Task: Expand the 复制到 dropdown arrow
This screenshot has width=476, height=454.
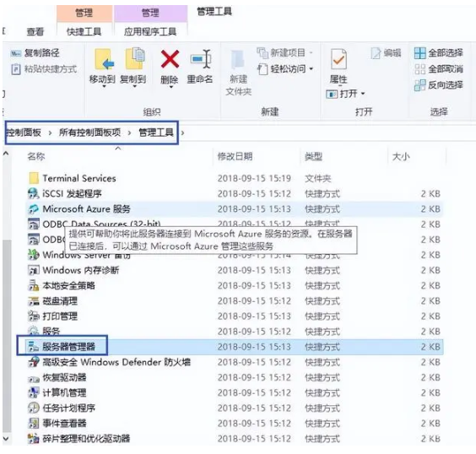Action: click(x=135, y=87)
